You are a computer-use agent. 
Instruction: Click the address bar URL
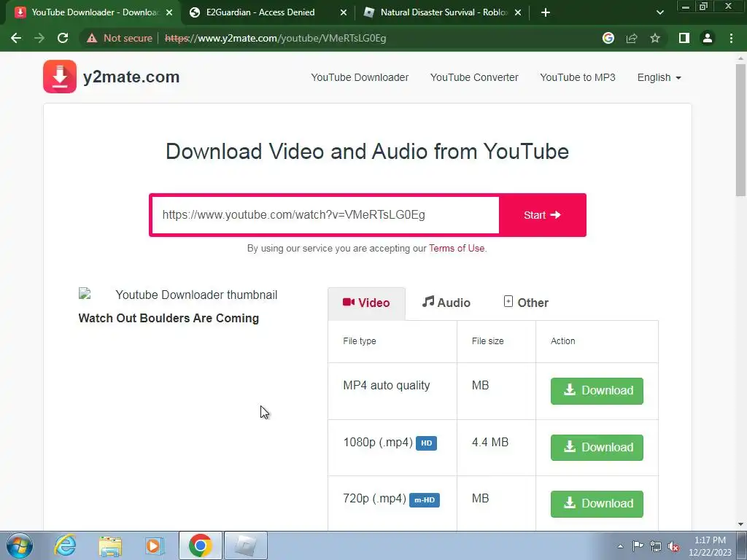pyautogui.click(x=275, y=38)
